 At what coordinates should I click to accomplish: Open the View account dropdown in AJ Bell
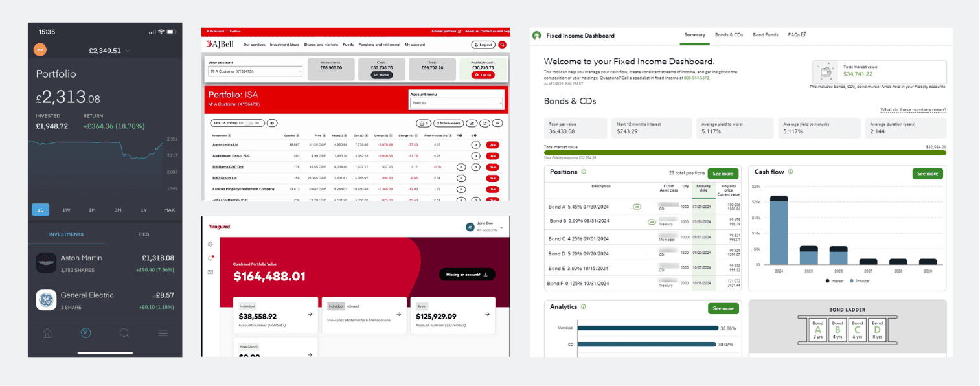[x=255, y=71]
